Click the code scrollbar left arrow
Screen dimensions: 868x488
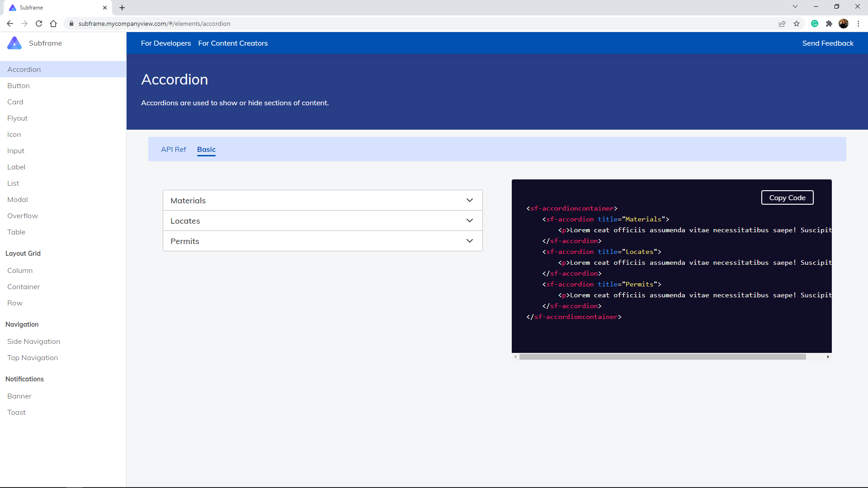[515, 357]
